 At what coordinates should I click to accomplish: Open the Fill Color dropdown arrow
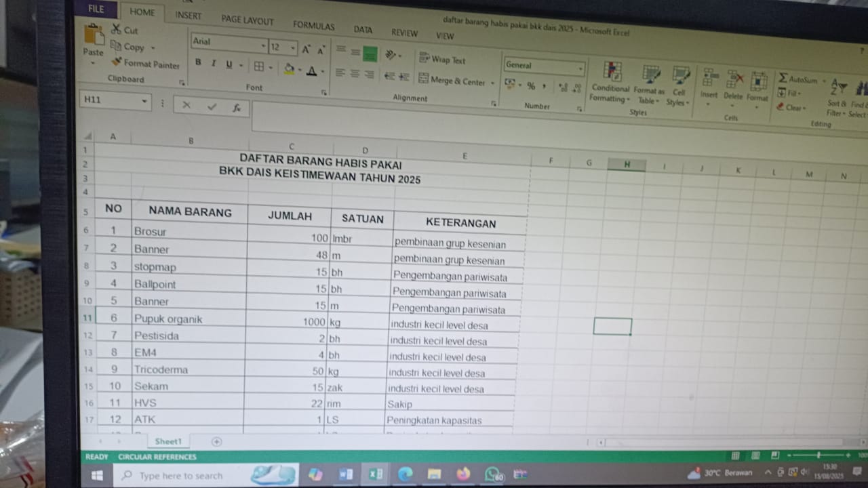(300, 70)
